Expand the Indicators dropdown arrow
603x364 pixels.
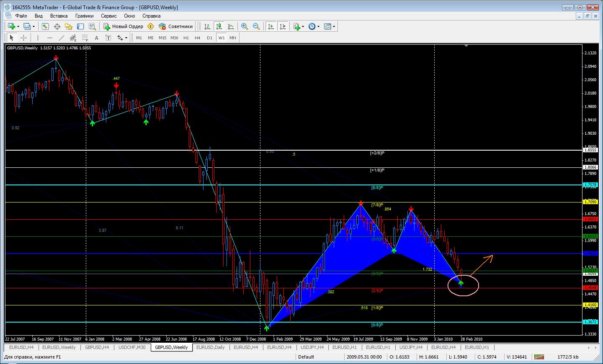pos(303,26)
